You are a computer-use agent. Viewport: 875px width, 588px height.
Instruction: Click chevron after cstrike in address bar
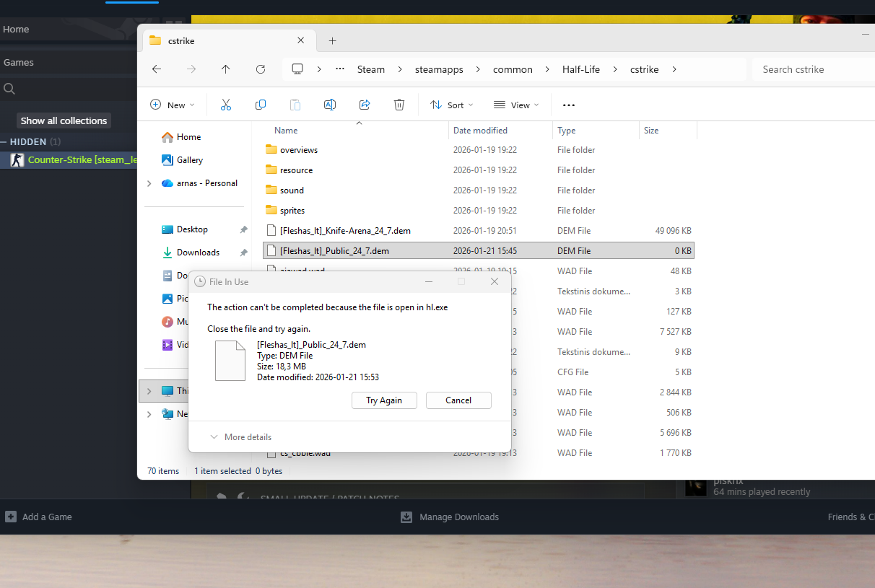[x=674, y=69]
